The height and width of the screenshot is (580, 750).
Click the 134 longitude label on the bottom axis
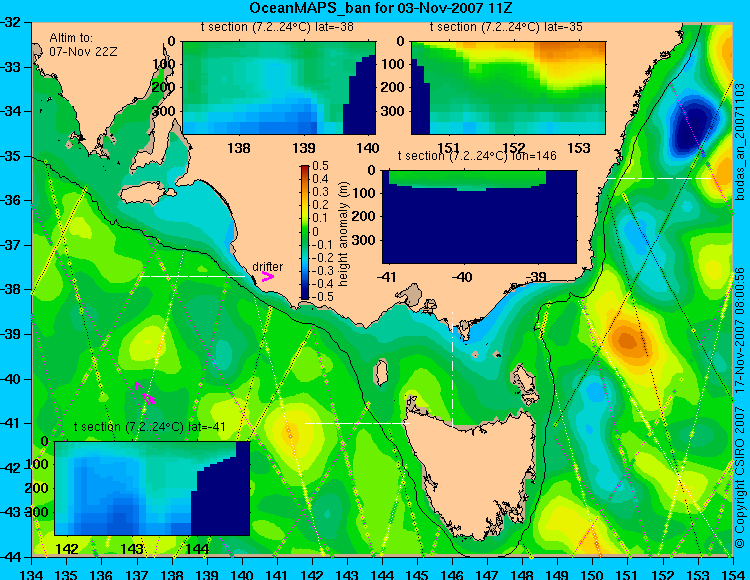pos(32,574)
